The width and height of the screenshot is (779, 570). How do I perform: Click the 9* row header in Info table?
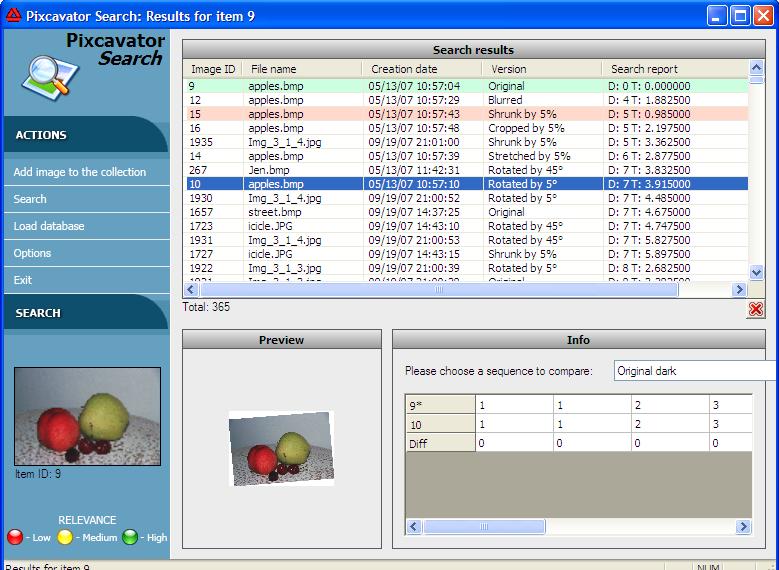(x=440, y=405)
